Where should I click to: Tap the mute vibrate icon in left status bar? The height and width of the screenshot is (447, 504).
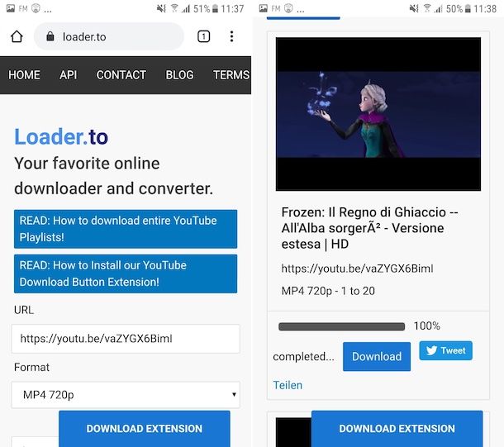pyautogui.click(x=161, y=8)
